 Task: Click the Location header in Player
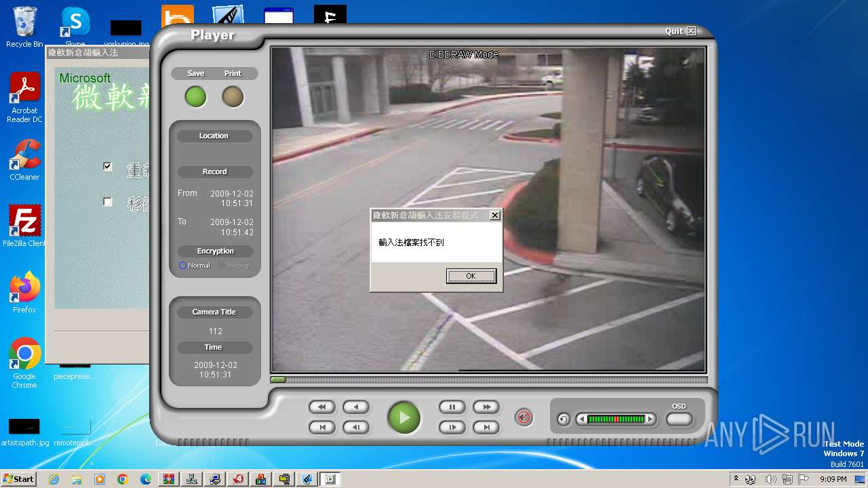tap(214, 136)
